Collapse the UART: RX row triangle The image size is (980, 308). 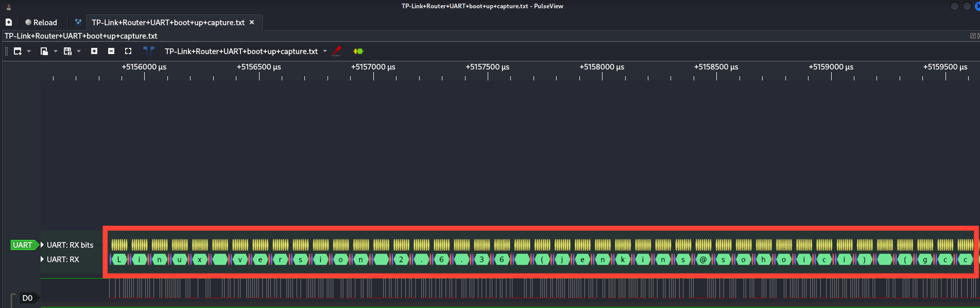(x=43, y=260)
